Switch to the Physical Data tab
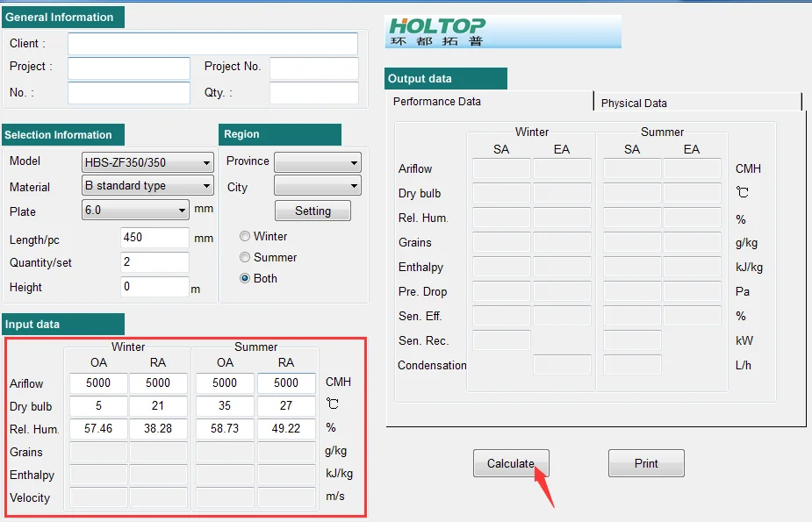The width and height of the screenshot is (812, 522). coord(634,103)
